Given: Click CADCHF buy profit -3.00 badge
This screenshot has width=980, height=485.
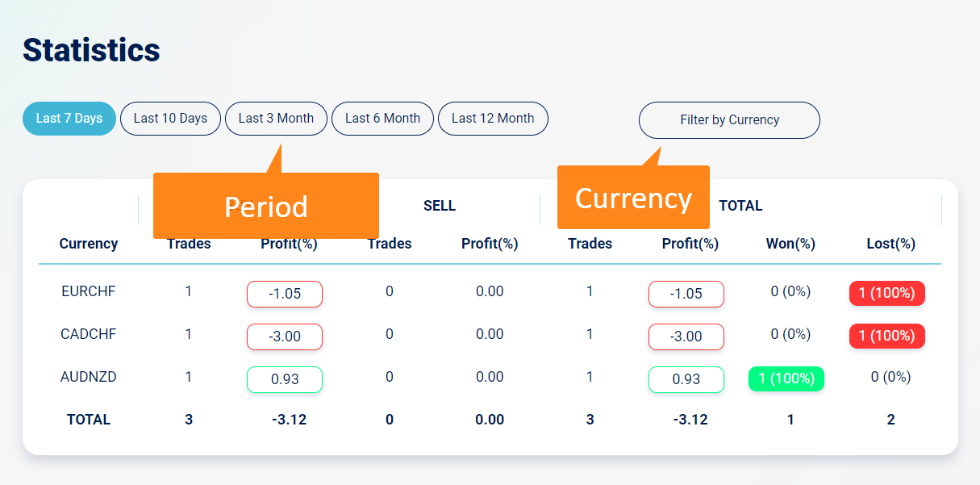Looking at the screenshot, I should coord(285,337).
